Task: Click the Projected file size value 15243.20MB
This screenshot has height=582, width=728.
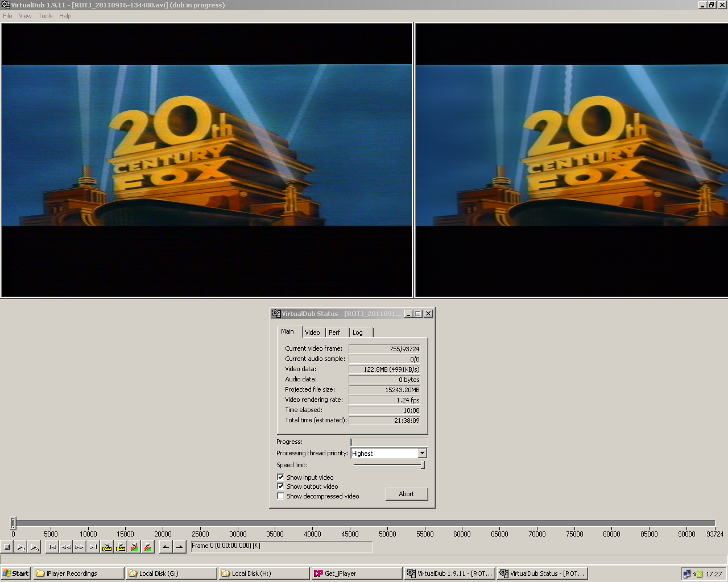Action: (x=384, y=390)
